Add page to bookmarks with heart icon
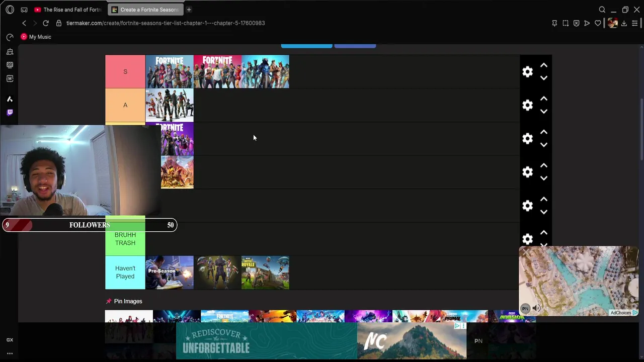 click(x=598, y=23)
